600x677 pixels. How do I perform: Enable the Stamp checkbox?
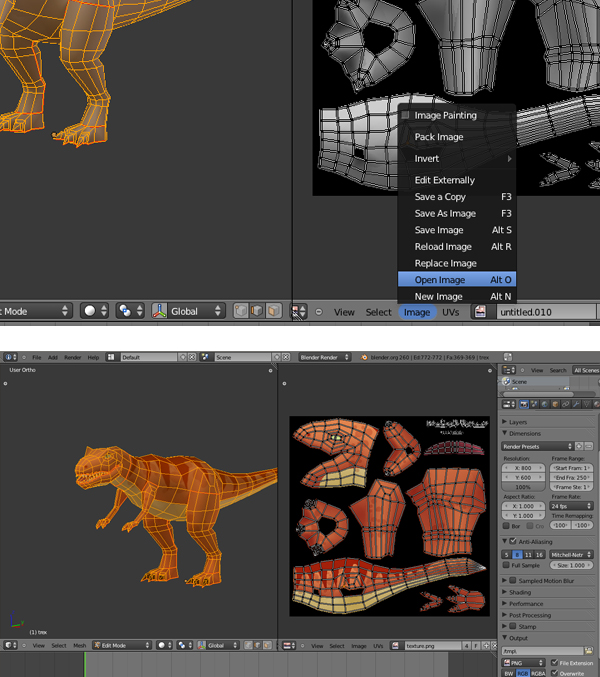(x=513, y=626)
